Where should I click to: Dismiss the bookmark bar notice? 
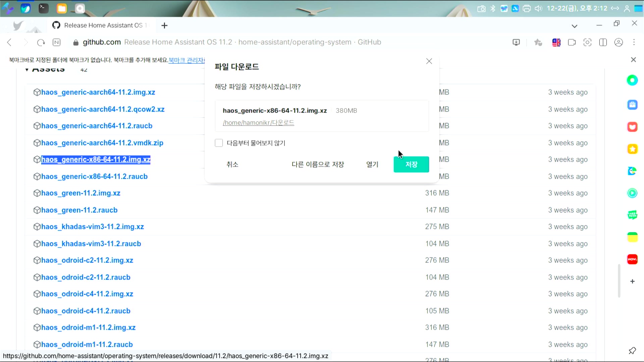633,60
